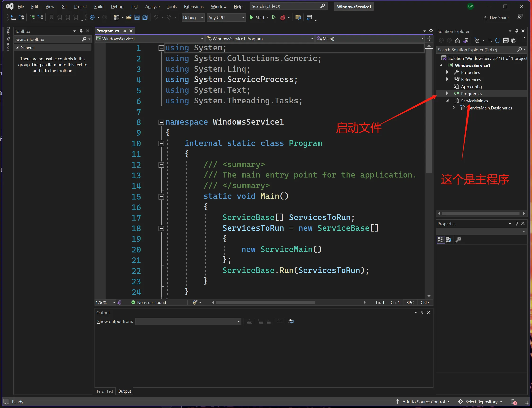Open the Debug configuration dropdown
The image size is (532, 408).
click(193, 17)
